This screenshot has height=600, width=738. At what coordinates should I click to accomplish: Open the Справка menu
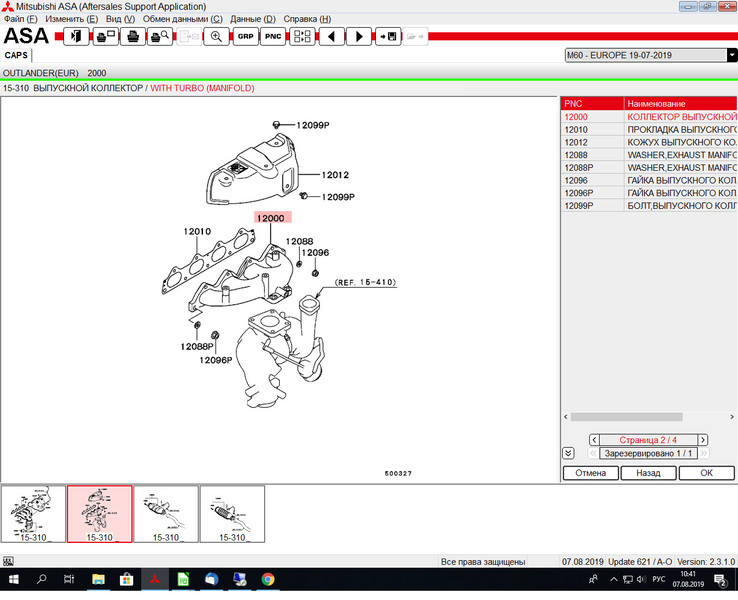click(x=307, y=19)
